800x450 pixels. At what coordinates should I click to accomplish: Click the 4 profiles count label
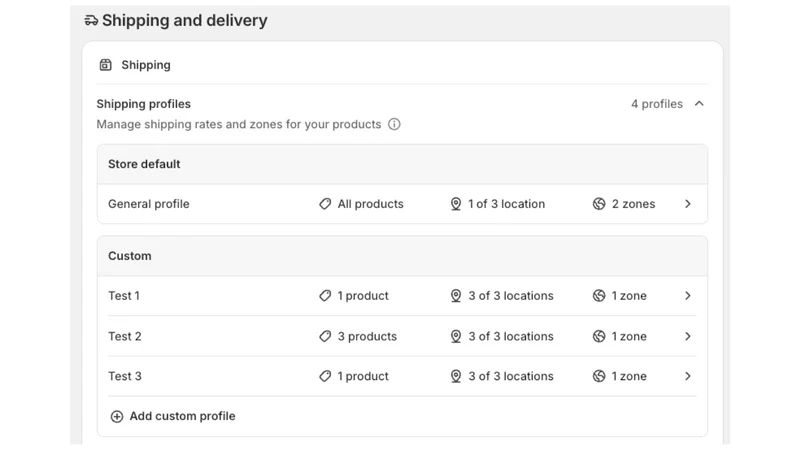(657, 104)
